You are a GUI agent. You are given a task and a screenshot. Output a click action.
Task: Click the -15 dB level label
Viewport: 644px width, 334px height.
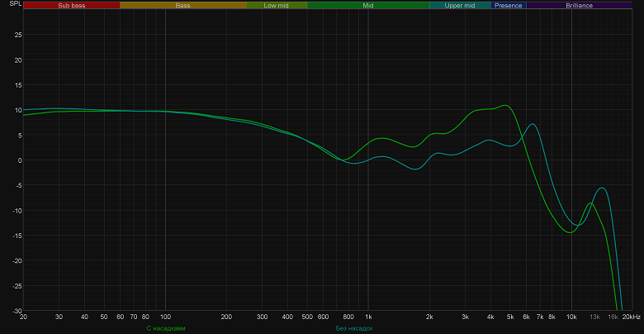coord(17,236)
